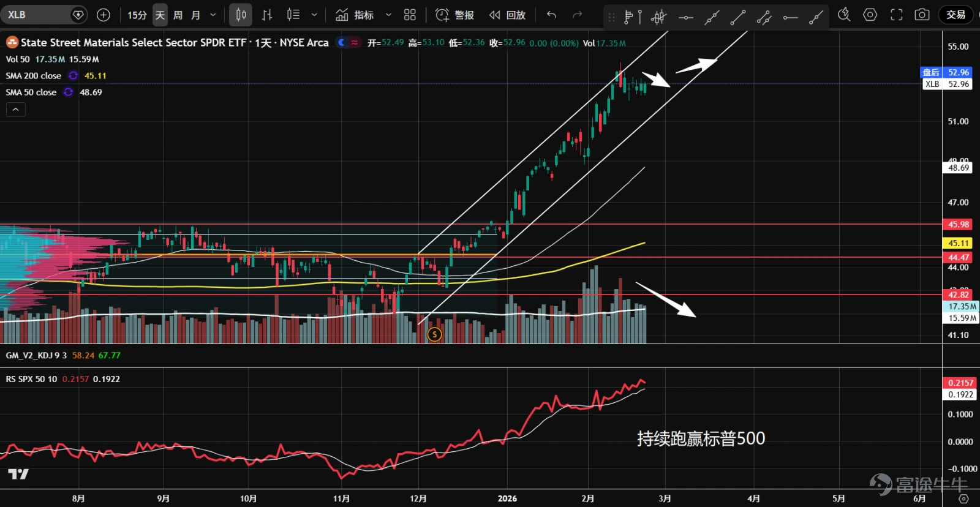Image resolution: width=980 pixels, height=507 pixels.
Task: Click the 0.2157 RS value label
Action: click(x=960, y=383)
